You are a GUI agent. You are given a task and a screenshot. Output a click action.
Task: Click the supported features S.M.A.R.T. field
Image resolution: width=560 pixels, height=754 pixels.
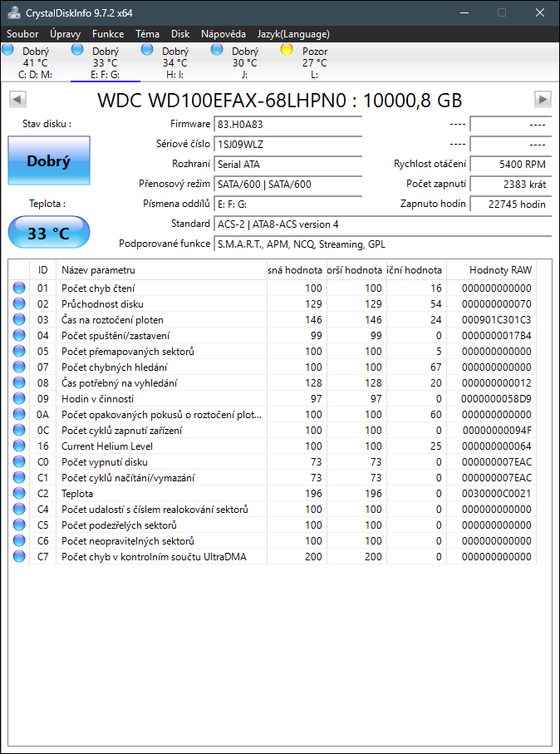pyautogui.click(x=382, y=244)
